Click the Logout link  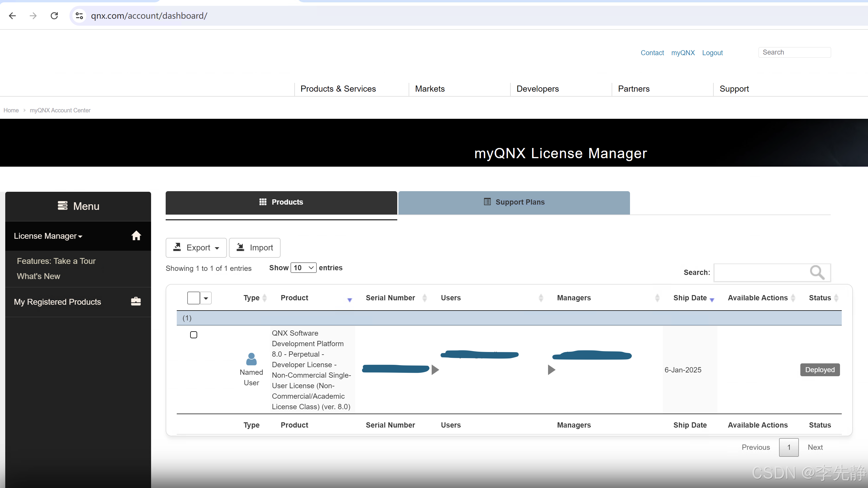[x=712, y=53]
